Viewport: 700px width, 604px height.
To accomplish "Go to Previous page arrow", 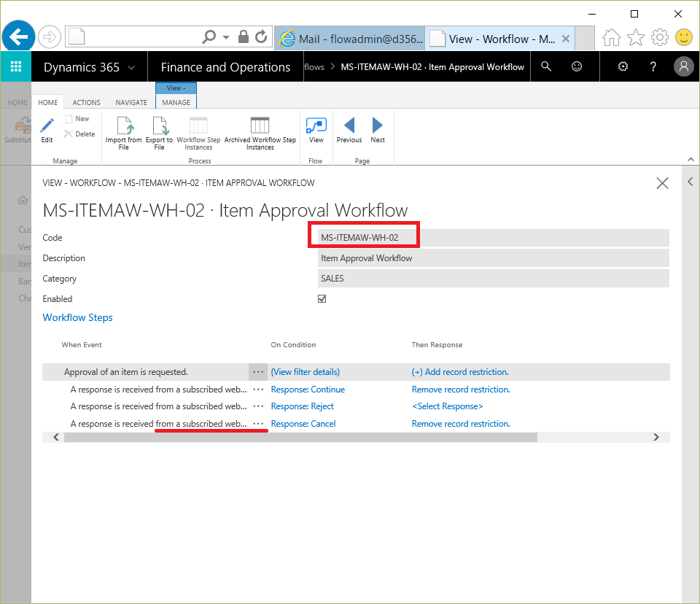I will coord(349,130).
